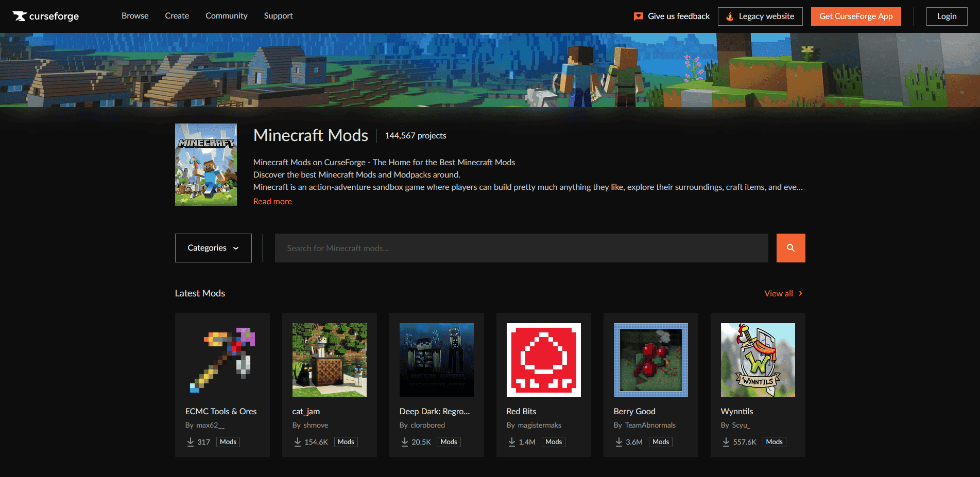Click the Minecraft game cover image

click(206, 165)
